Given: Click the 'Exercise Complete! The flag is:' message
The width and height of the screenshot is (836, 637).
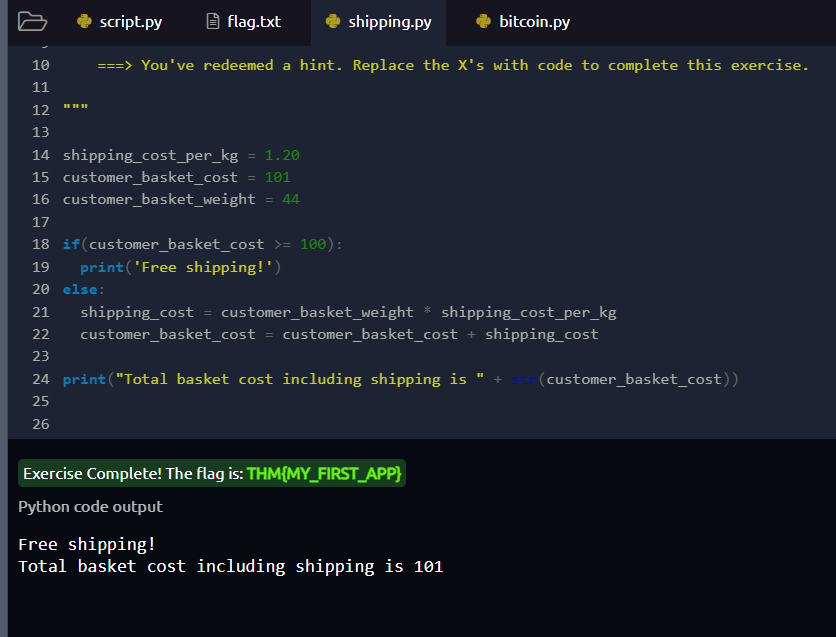Looking at the screenshot, I should coord(133,473).
